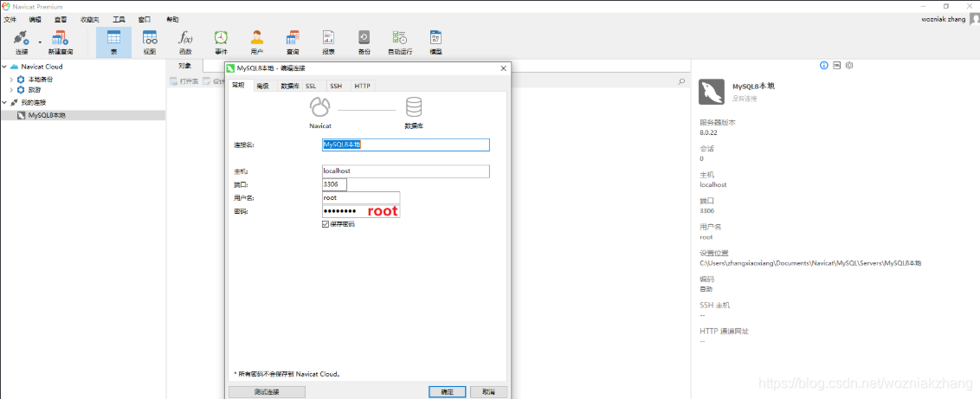Viewport: 980px width, 399px height.
Task: Click the 8.0.22 server version value
Action: point(709,132)
